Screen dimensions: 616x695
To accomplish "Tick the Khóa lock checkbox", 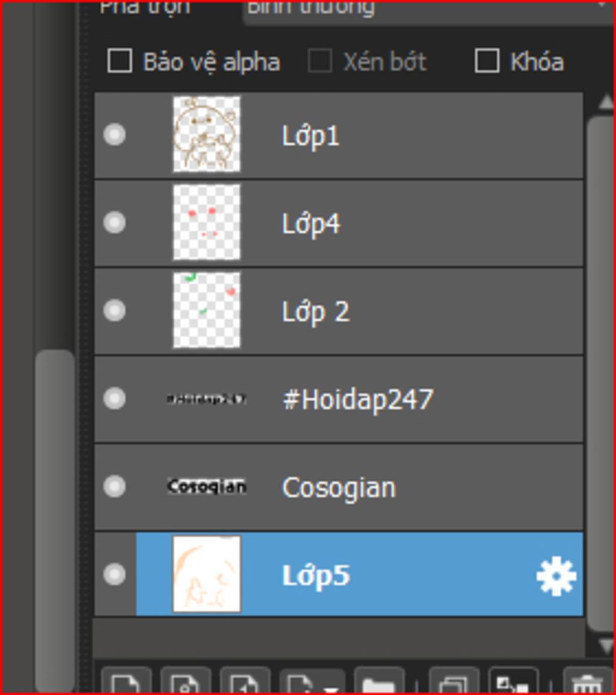I will 487,61.
